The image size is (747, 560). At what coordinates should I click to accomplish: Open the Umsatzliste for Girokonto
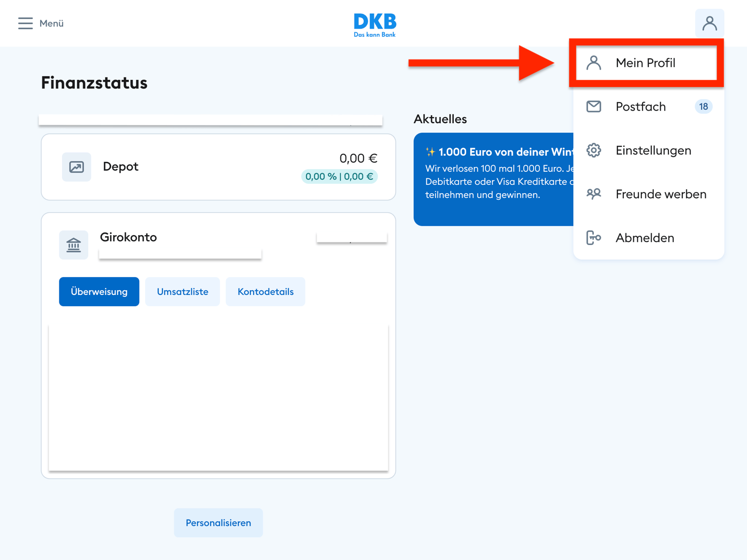point(182,291)
